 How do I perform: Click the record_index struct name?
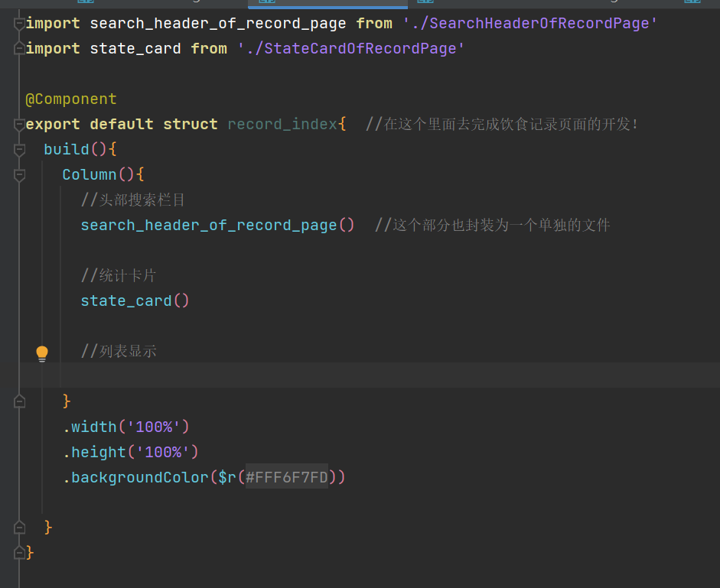click(282, 124)
